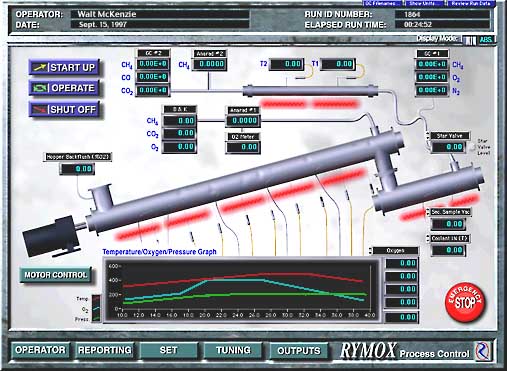Click the Hopper Backflush value field
This screenshot has width=507, height=371.
pos(77,169)
